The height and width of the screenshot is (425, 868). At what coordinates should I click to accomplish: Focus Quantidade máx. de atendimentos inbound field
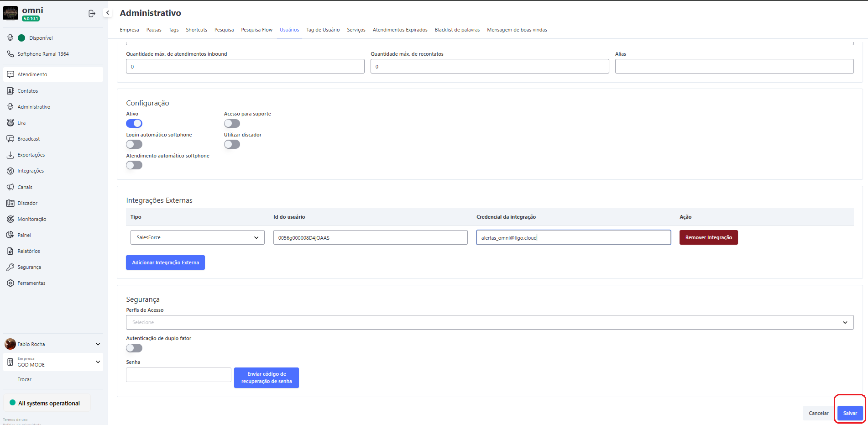245,66
